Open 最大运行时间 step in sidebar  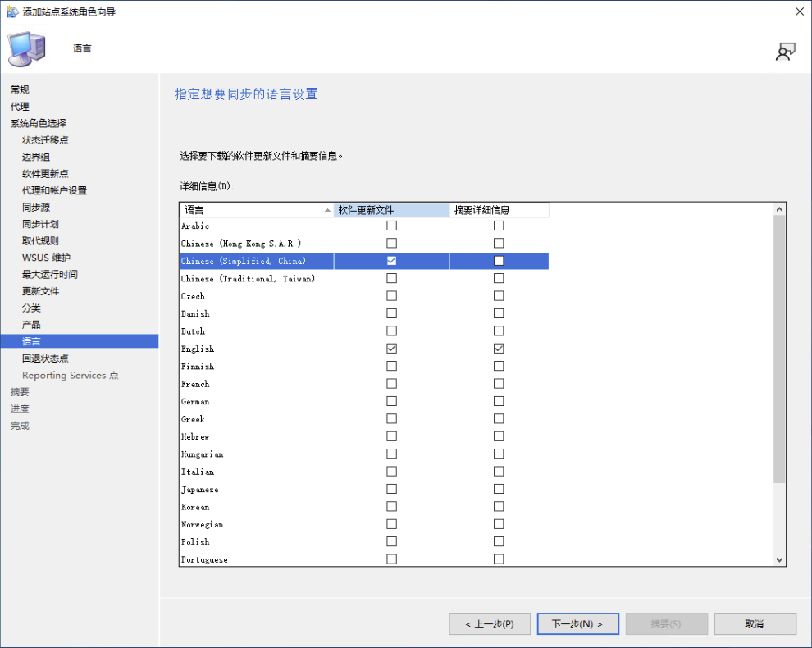point(50,275)
